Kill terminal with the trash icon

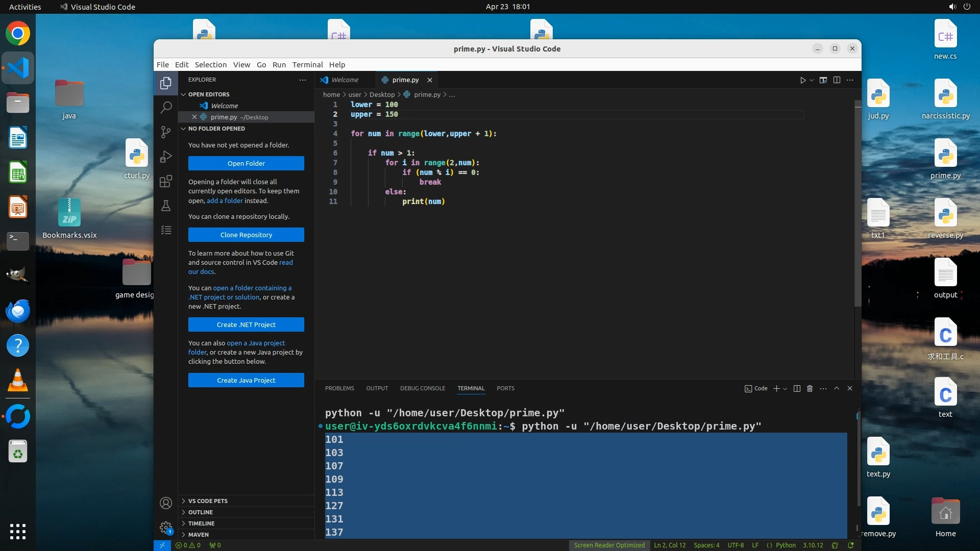[810, 389]
